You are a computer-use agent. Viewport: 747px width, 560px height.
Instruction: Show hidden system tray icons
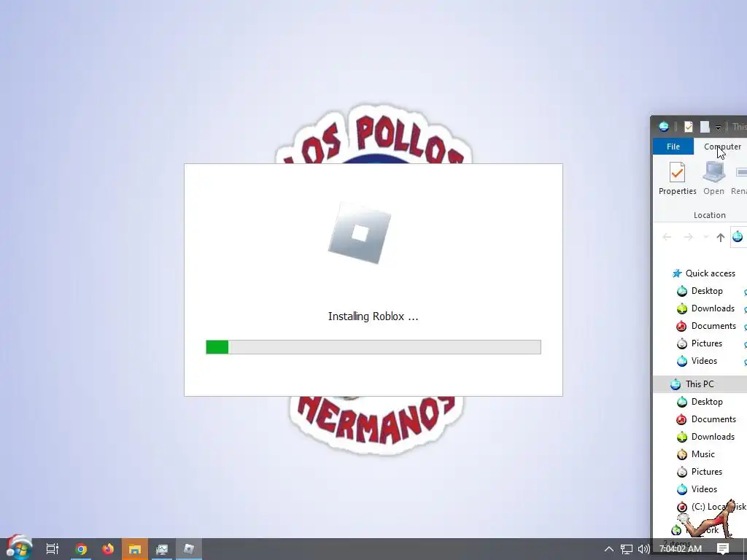[609, 549]
